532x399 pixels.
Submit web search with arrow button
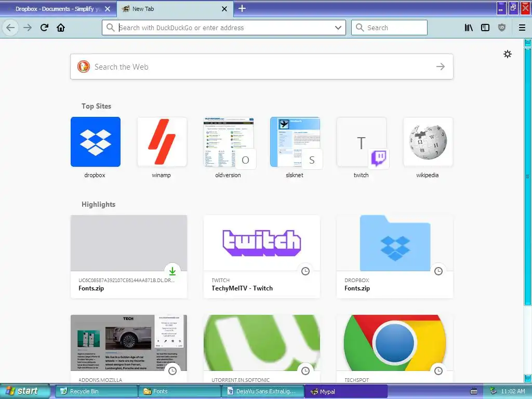pyautogui.click(x=441, y=66)
